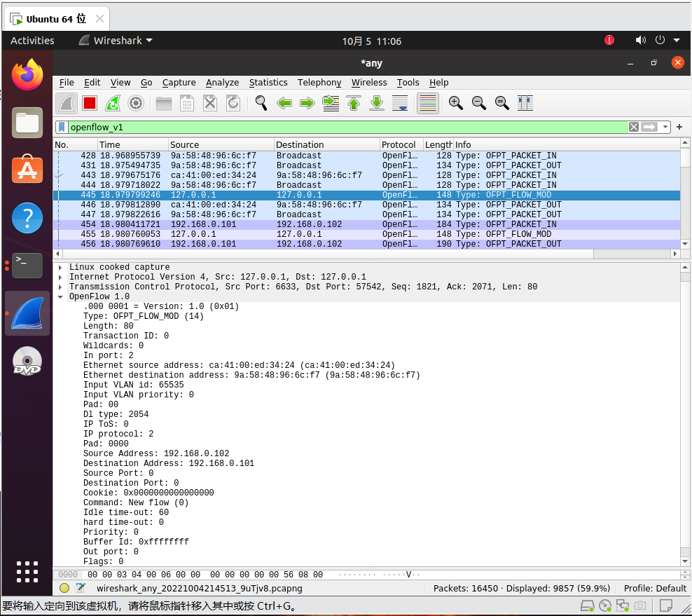
Task: Open a capture file via the folder icon
Action: pos(164,103)
